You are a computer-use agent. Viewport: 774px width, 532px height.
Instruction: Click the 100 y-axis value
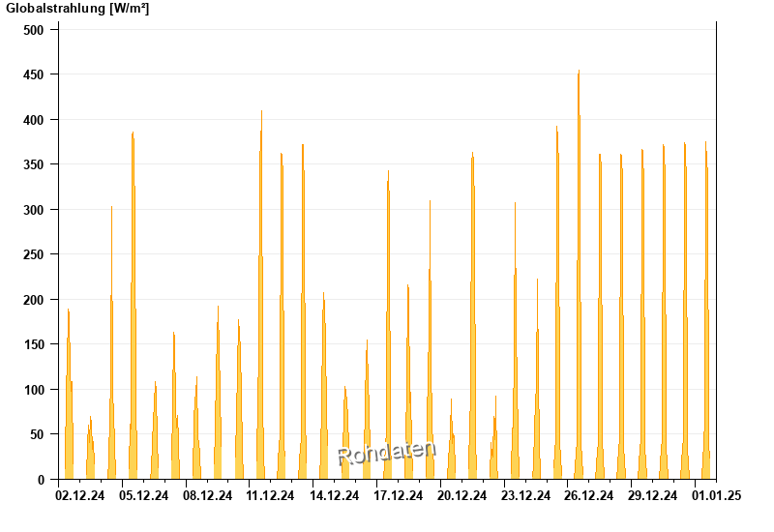point(34,390)
